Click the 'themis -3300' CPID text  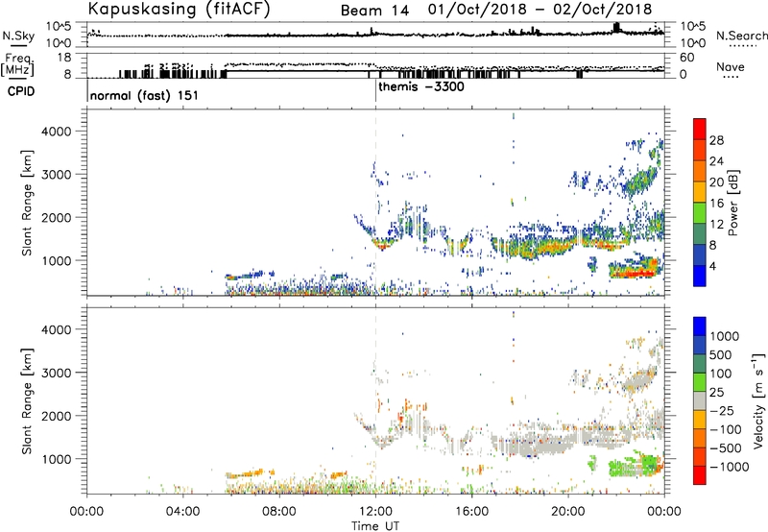point(421,87)
